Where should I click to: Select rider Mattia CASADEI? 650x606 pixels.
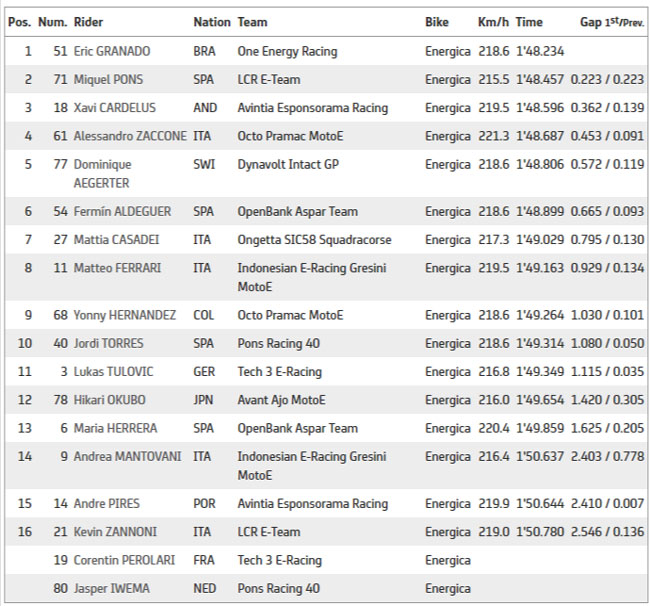[116, 240]
